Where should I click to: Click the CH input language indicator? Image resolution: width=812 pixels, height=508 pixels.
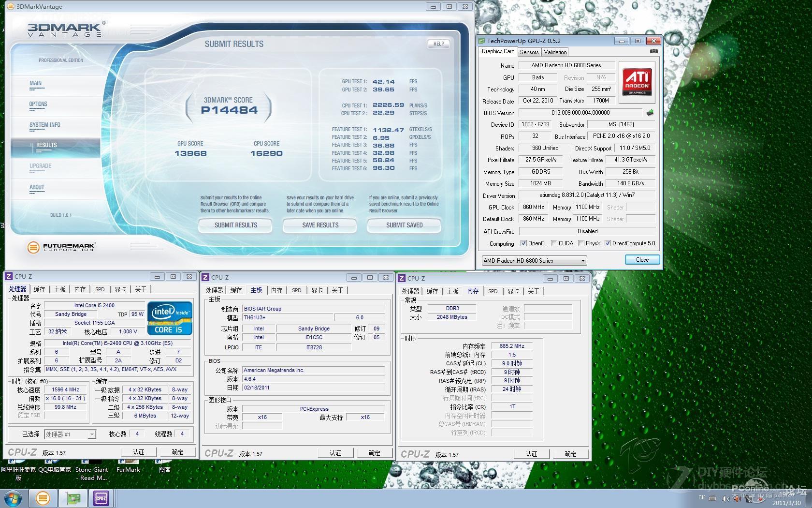coord(702,498)
